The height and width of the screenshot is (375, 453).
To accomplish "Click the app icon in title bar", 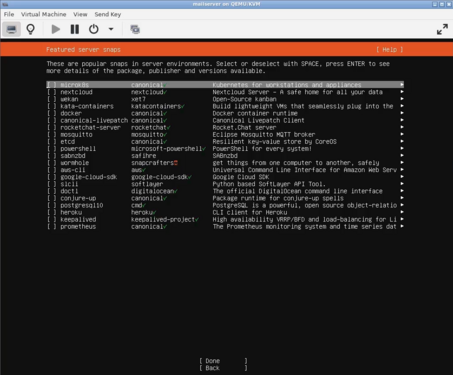I will click(x=4, y=4).
